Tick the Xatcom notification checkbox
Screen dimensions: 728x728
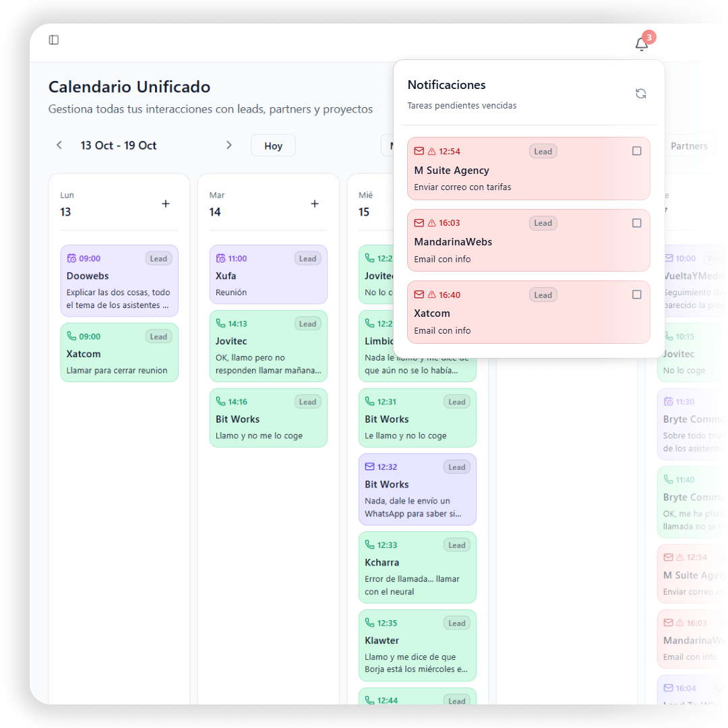[636, 295]
